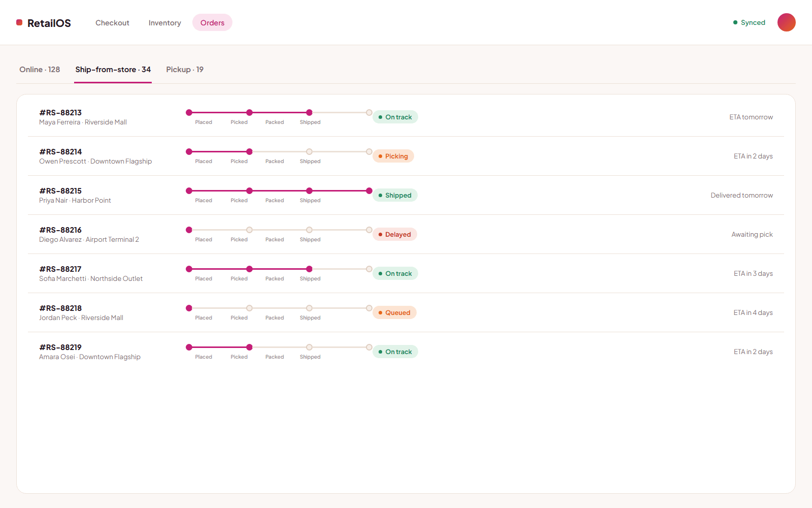Click Shipped step dot on #RS-88219 progress
The image size is (812, 508).
click(369, 347)
